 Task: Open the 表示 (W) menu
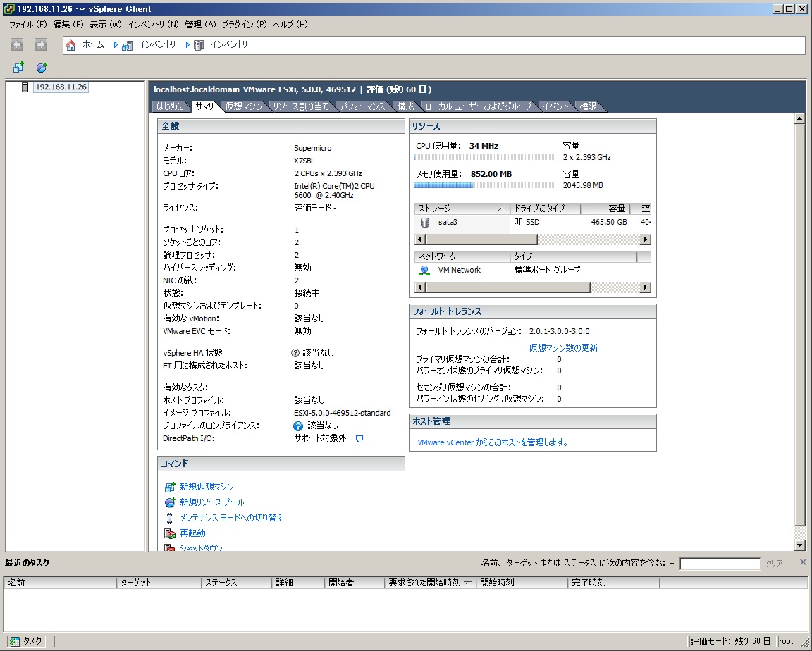[106, 25]
